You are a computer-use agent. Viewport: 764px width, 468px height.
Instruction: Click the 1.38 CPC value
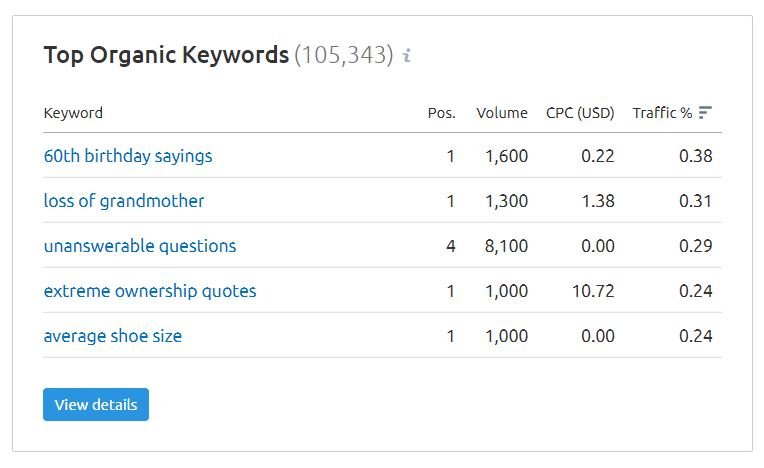[598, 201]
